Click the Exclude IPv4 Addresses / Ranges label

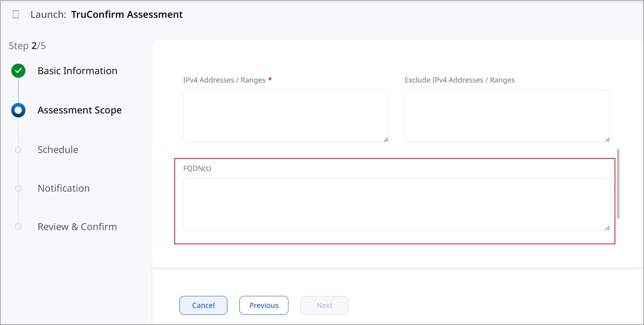(x=459, y=80)
